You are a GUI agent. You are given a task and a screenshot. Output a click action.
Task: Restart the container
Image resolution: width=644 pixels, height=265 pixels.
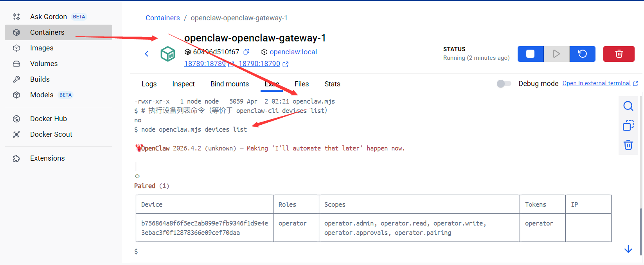(583, 54)
